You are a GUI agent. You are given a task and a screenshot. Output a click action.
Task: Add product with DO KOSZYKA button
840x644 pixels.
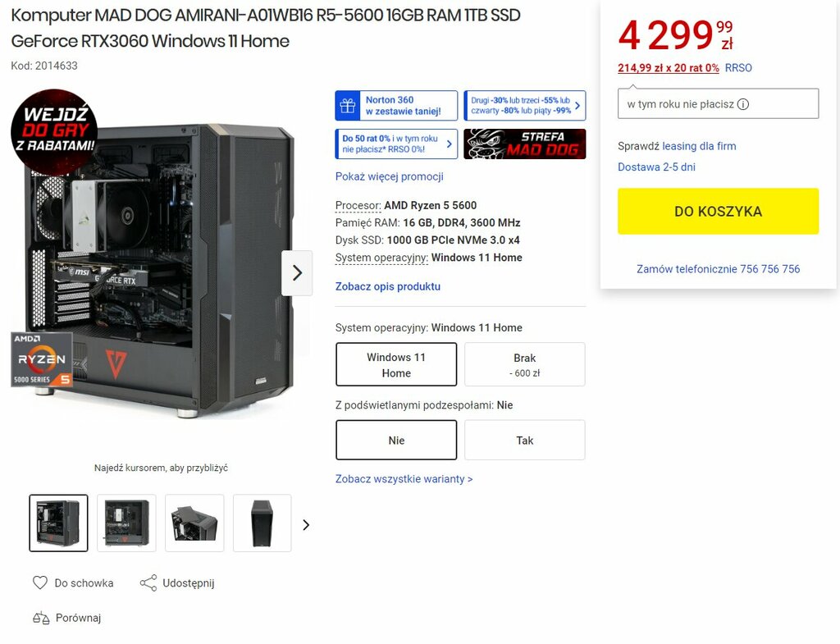(718, 211)
